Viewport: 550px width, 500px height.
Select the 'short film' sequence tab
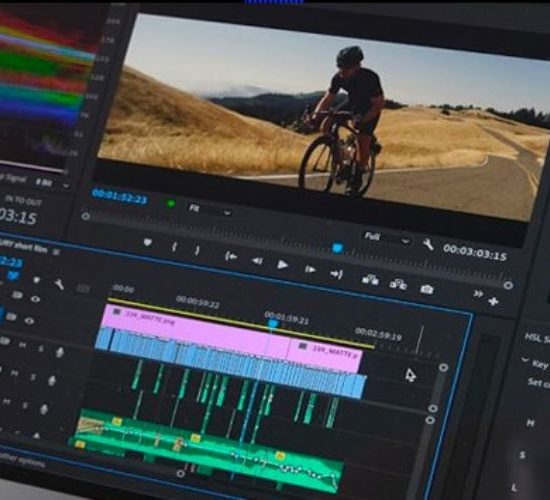coord(24,246)
